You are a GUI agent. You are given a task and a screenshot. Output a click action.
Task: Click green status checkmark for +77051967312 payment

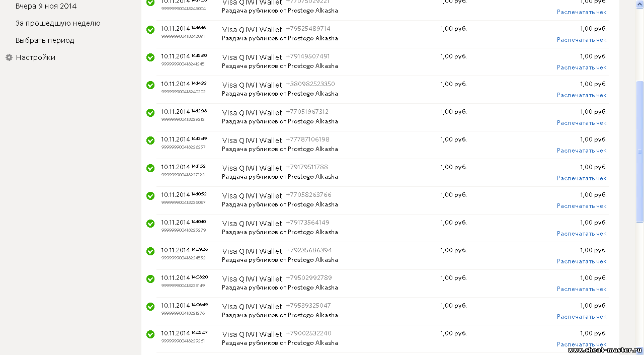[150, 113]
